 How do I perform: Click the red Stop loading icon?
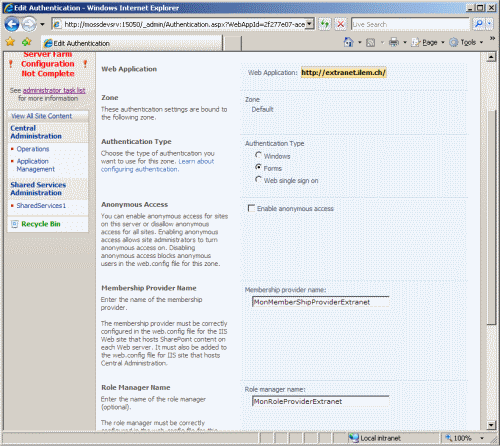(x=340, y=24)
